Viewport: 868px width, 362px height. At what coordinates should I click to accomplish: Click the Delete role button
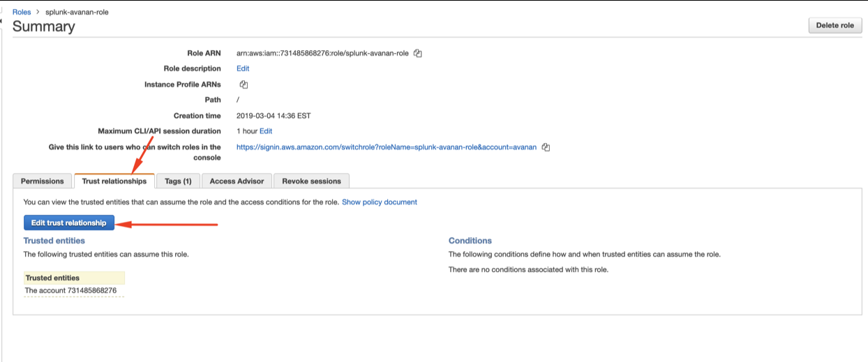click(835, 25)
